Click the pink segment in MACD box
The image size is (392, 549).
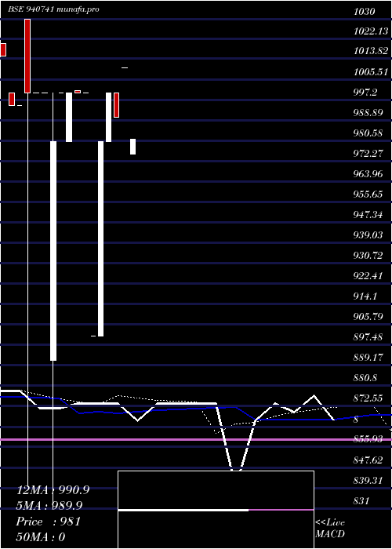point(281,510)
